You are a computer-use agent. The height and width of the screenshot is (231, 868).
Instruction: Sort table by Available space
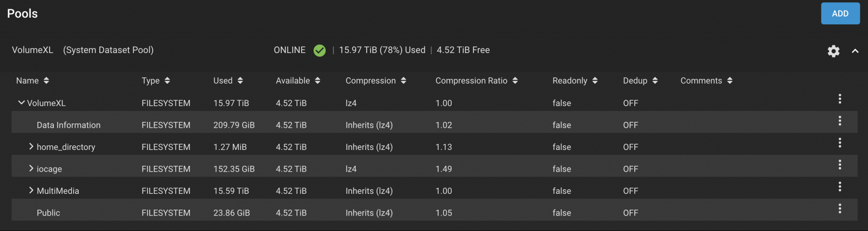(x=298, y=81)
